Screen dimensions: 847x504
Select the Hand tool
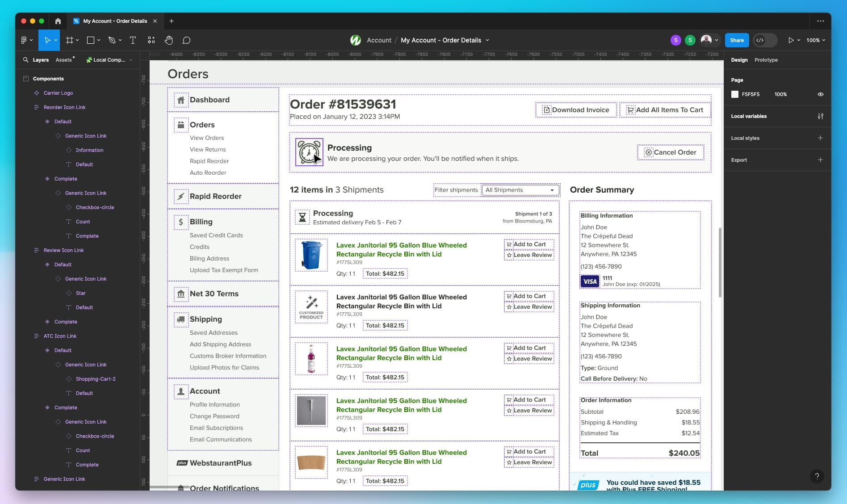coord(168,40)
